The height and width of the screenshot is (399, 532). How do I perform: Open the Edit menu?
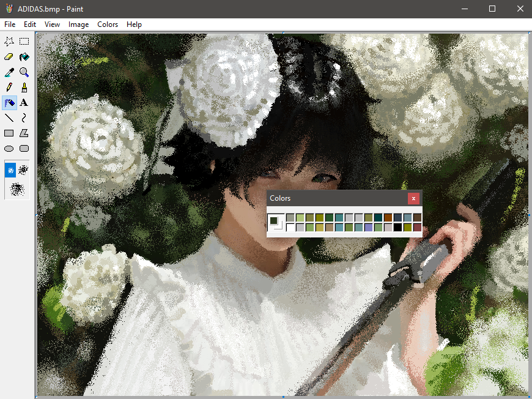tap(30, 24)
